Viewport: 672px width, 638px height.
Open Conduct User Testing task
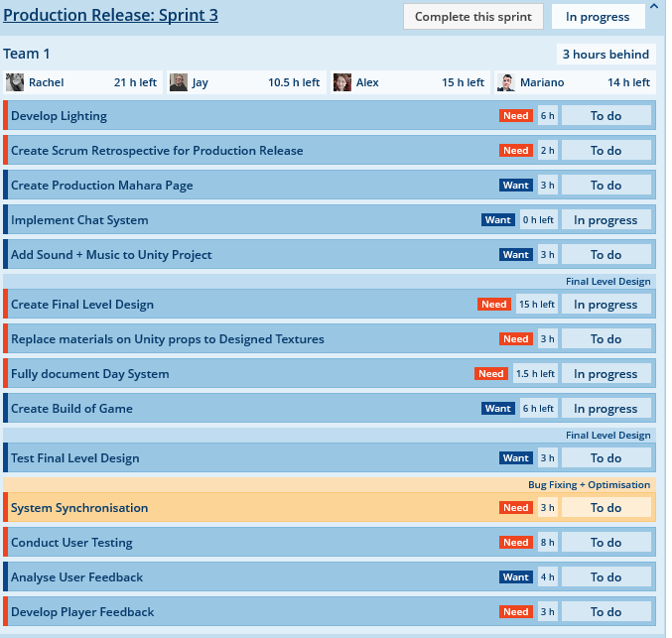71,543
